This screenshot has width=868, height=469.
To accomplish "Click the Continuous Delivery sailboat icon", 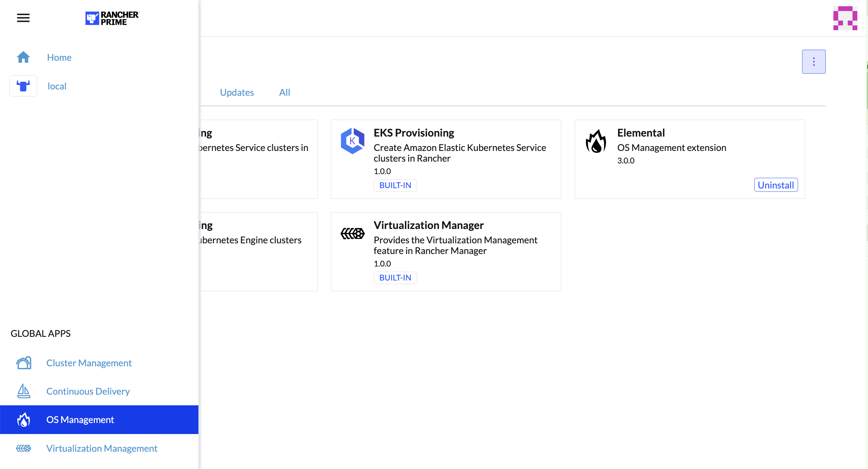I will tap(24, 391).
